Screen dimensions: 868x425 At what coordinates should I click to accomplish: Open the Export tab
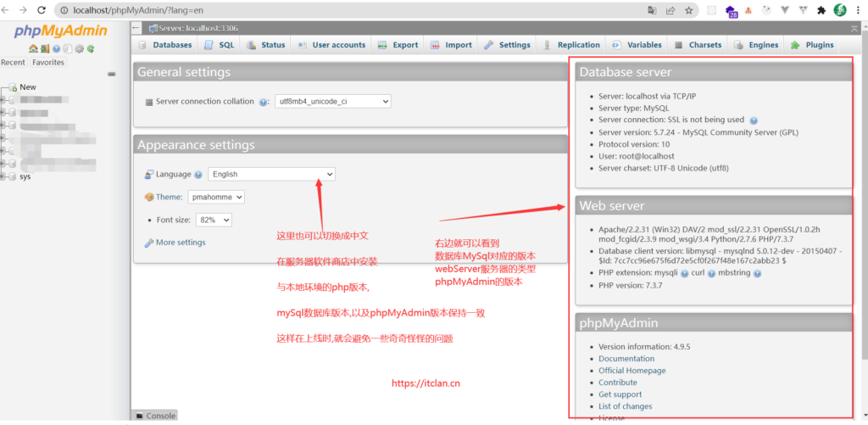(x=398, y=45)
